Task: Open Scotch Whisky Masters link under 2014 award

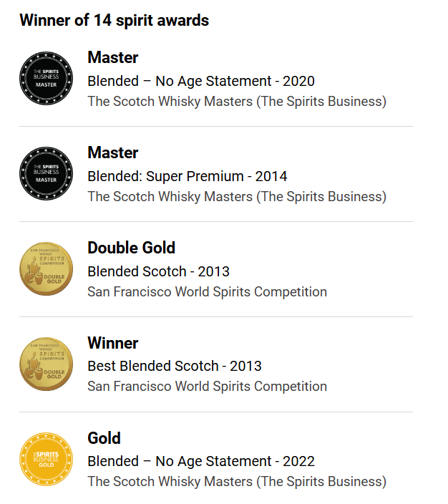Action: pos(237,197)
